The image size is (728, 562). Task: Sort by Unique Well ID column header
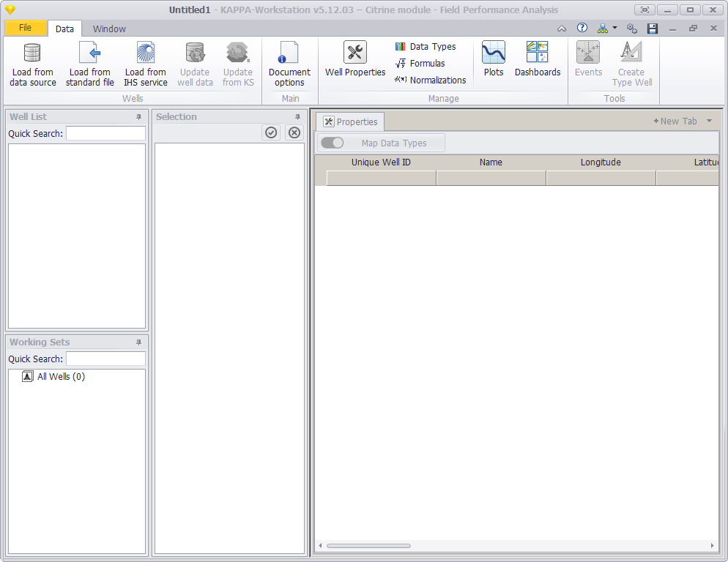click(x=381, y=162)
